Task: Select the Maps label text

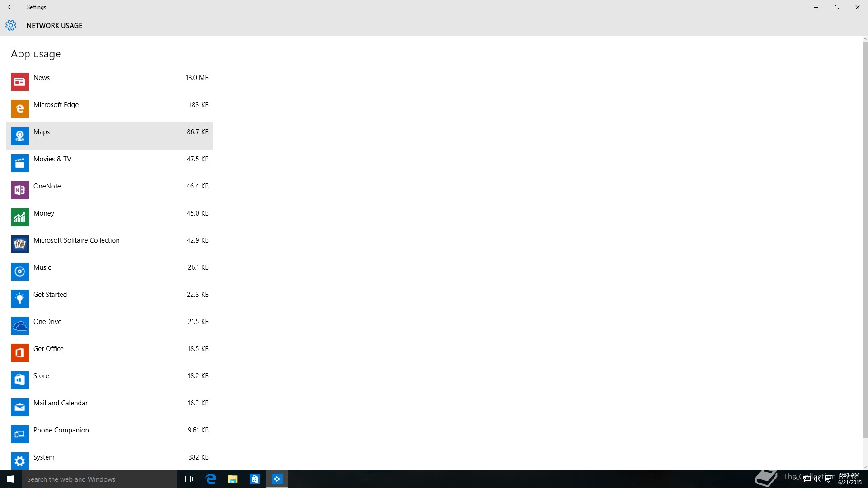Action: (42, 132)
